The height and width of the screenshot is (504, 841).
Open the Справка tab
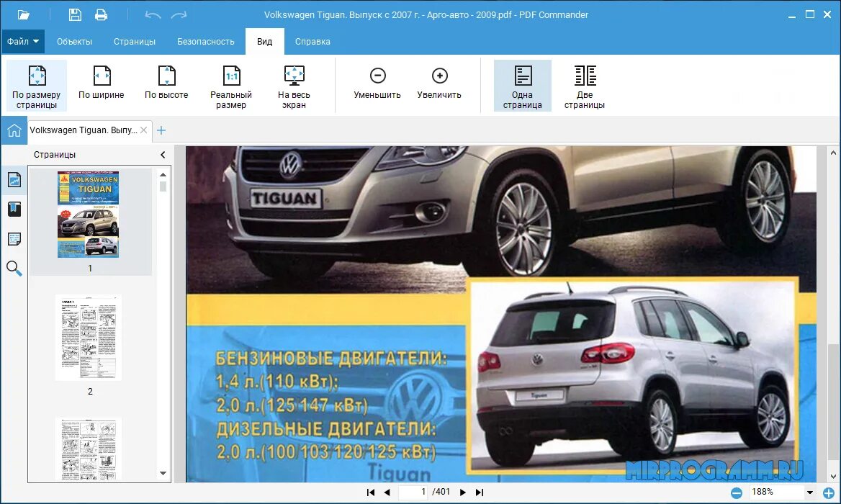(312, 41)
